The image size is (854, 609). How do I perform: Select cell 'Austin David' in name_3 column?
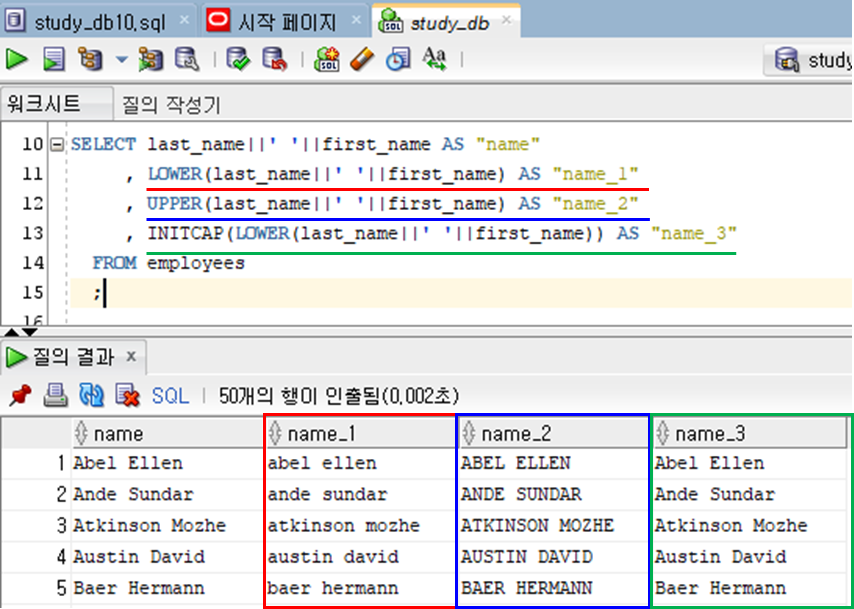tap(749, 557)
